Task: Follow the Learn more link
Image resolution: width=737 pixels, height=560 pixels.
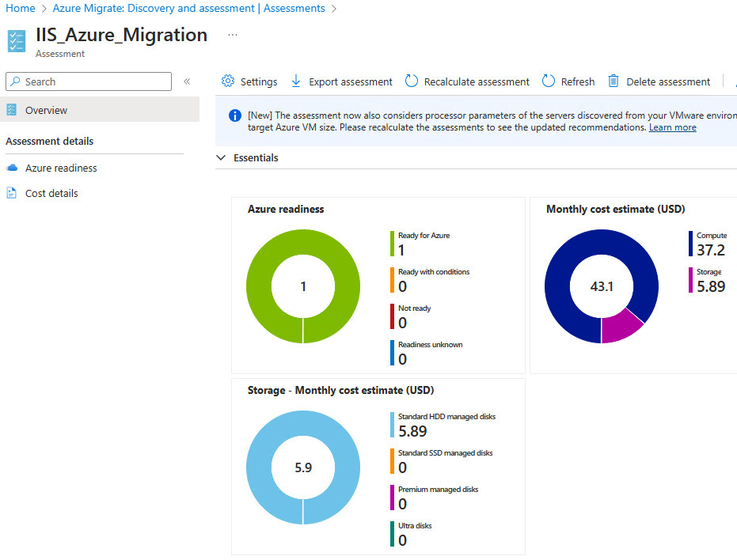Action: click(x=673, y=127)
